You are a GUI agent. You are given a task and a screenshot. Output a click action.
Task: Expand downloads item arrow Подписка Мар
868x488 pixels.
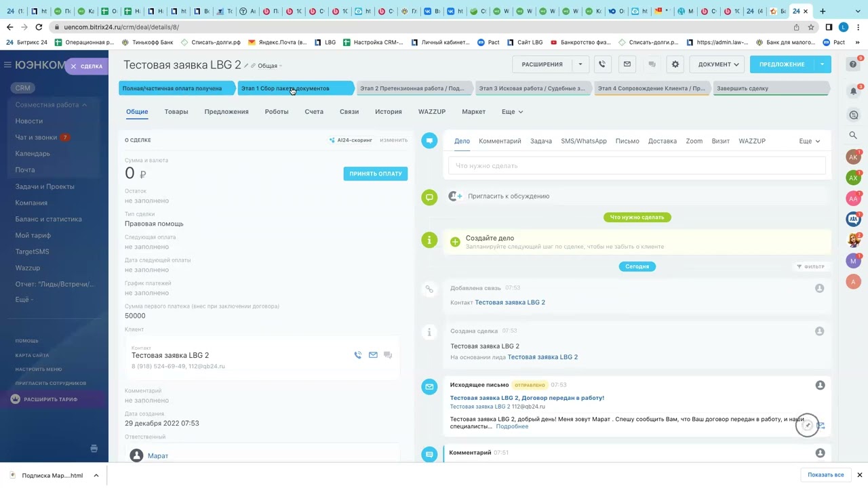[x=96, y=476]
